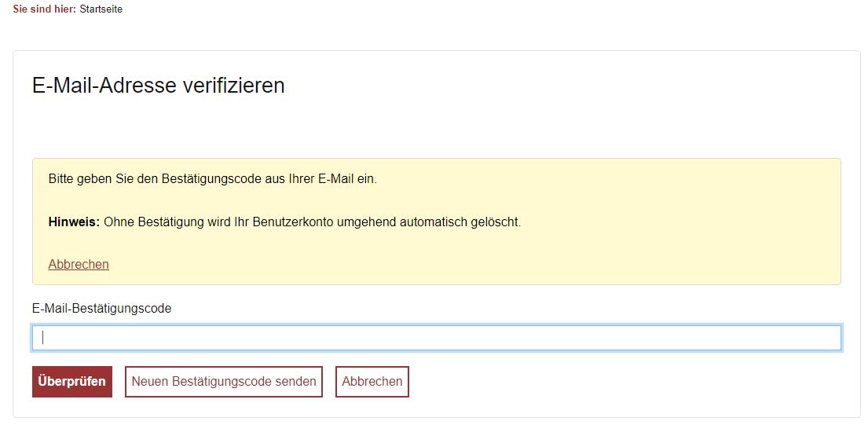
Task: Click the word 'E-Mail' in the instruction sentence
Action: [336, 179]
